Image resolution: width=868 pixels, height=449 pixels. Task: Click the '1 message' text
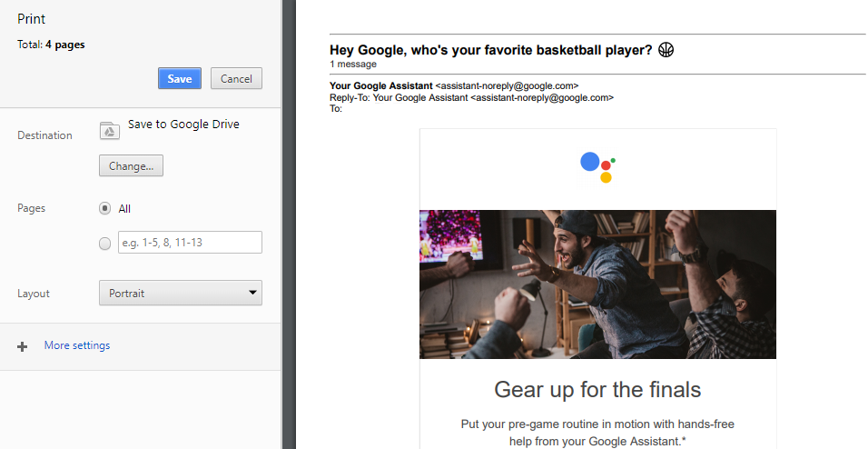[353, 65]
